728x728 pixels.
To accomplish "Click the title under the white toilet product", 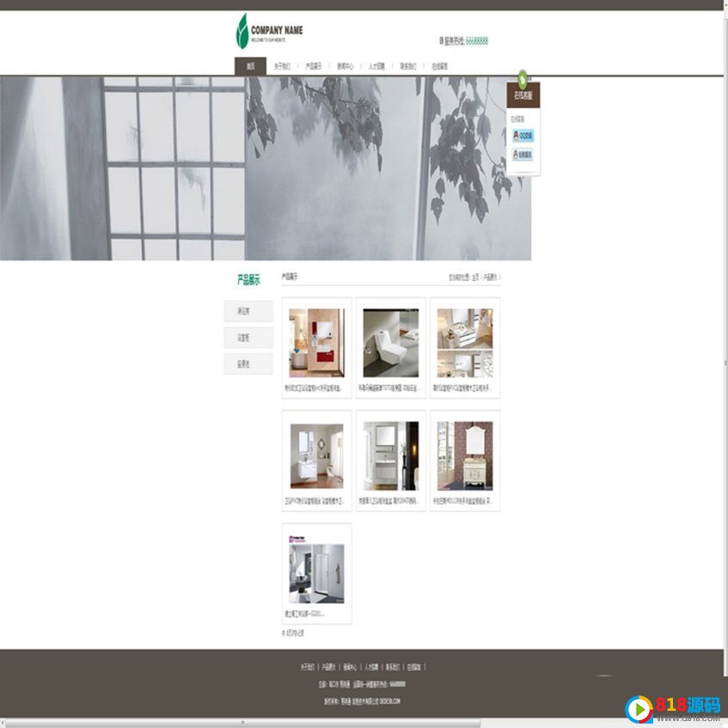I will [388, 388].
